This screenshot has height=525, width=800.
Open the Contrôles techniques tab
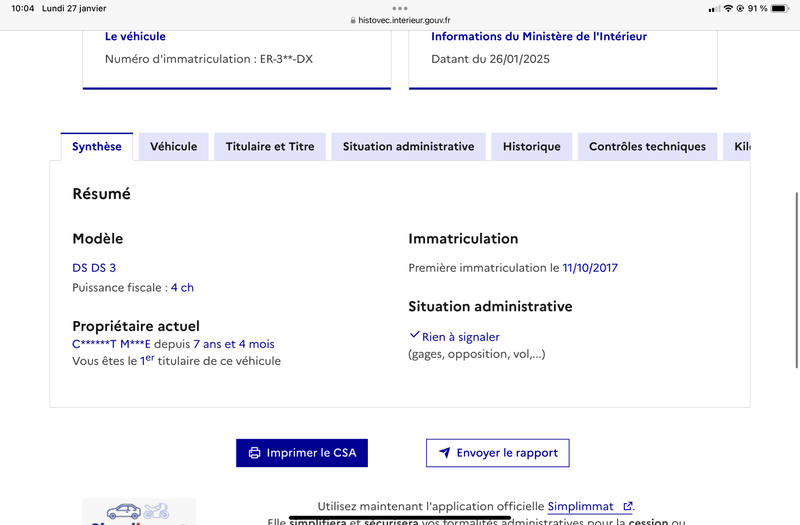(x=647, y=146)
